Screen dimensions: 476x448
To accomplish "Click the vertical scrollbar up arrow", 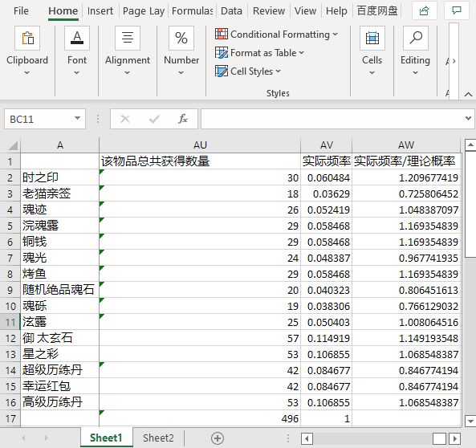I will [470, 145].
